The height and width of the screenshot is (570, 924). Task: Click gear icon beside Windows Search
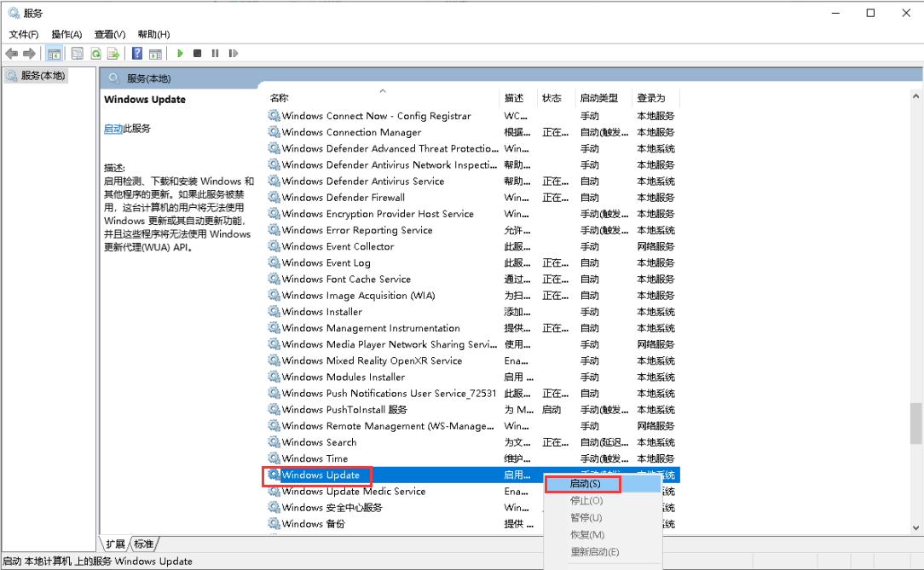click(x=274, y=441)
